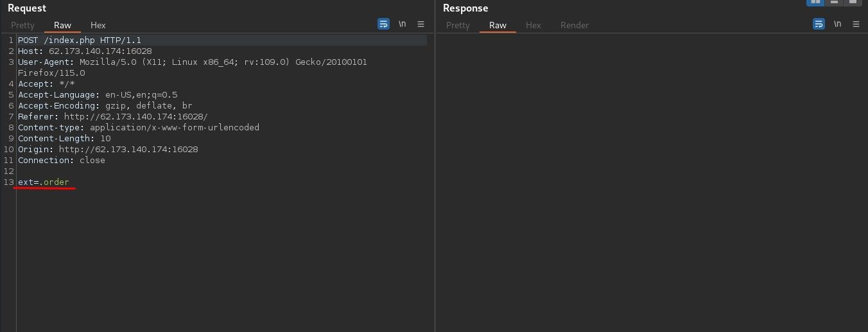Viewport: 868px width, 332px height.
Task: Open the Response Render tab
Action: pyautogui.click(x=574, y=25)
